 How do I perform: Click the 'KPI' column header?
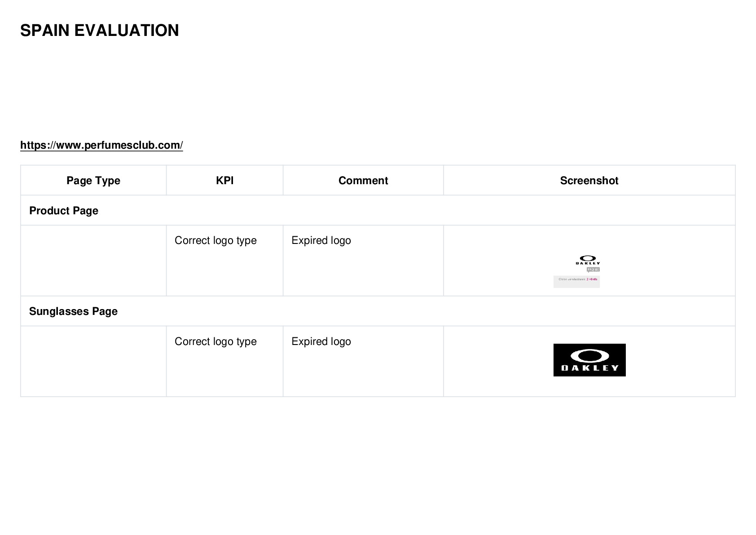coord(224,181)
